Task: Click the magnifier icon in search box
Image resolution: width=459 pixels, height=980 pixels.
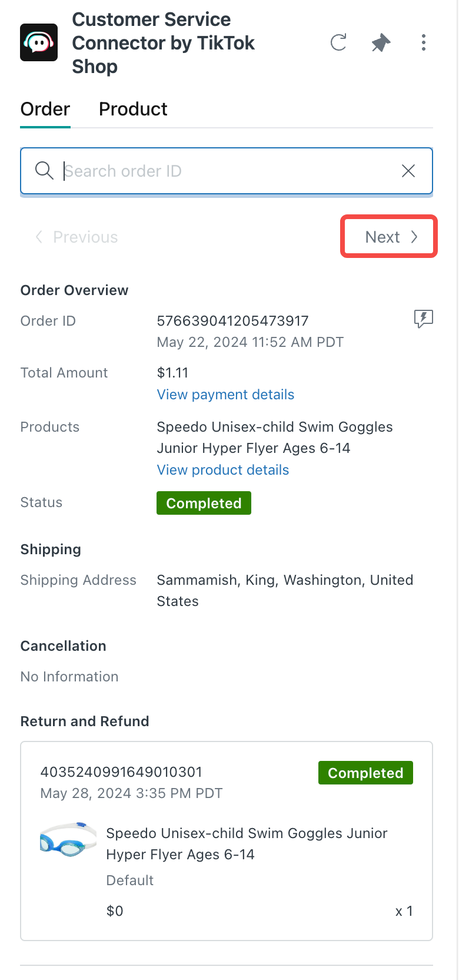Action: pos(44,171)
